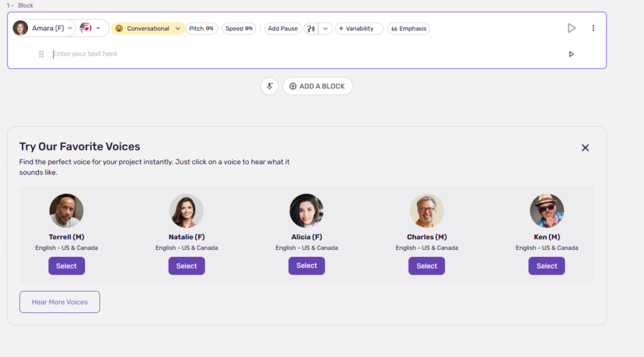This screenshot has height=357, width=644.
Task: Click the Add Pause button
Action: 282,28
